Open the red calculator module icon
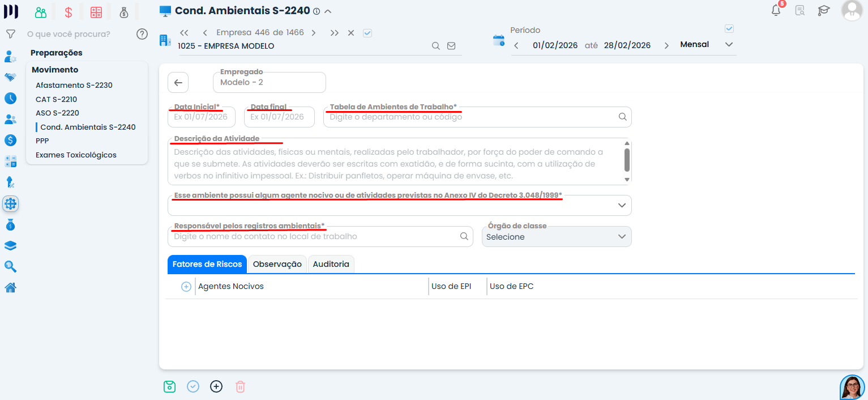The image size is (868, 400). pyautogui.click(x=96, y=12)
